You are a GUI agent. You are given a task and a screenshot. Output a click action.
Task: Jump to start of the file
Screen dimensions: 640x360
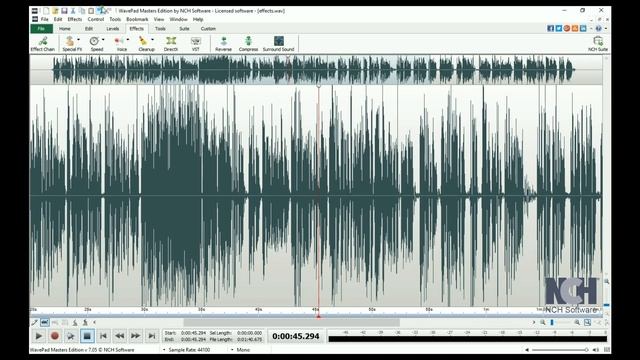point(103,336)
